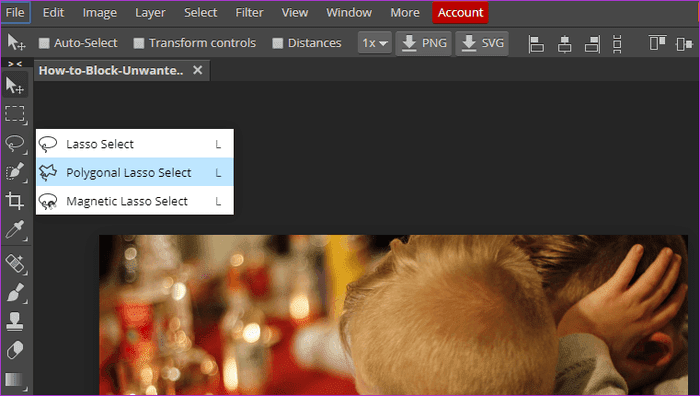
Task: Click the red Account button
Action: [460, 13]
